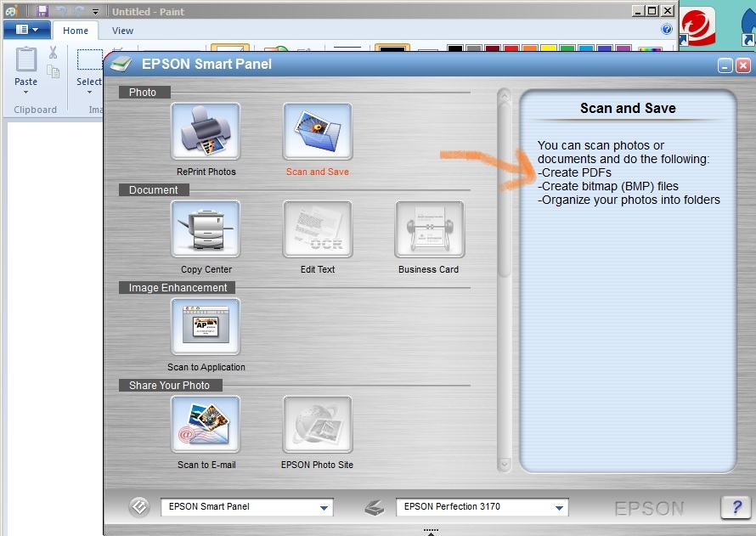Pick the purple color swatch in Paint's palette
Screen dimensions: 756x536
623,48
